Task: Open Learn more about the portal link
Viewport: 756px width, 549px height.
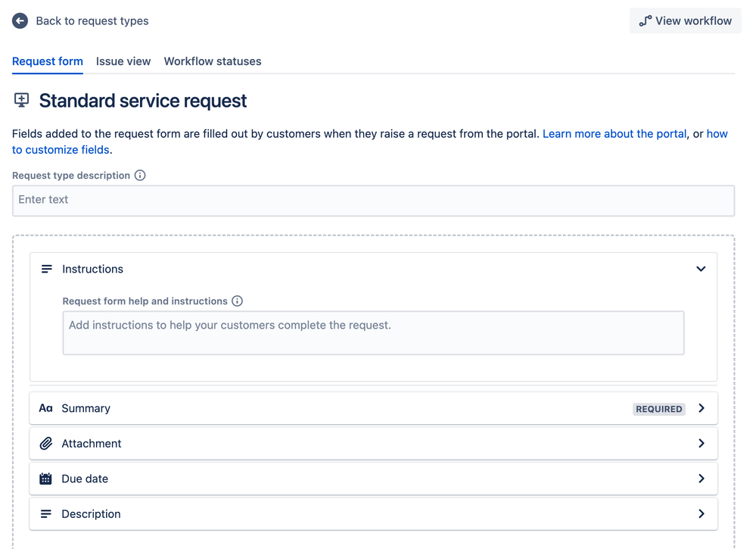Action: point(614,133)
